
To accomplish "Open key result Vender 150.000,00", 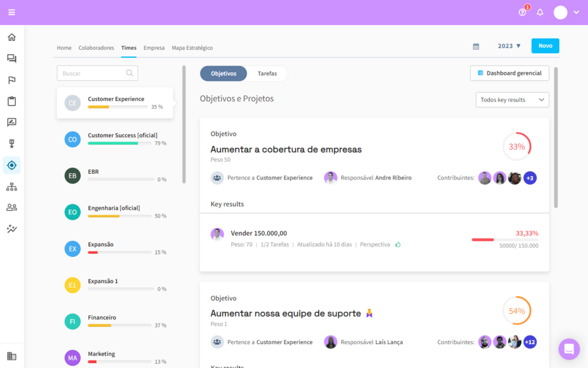I will click(x=258, y=233).
